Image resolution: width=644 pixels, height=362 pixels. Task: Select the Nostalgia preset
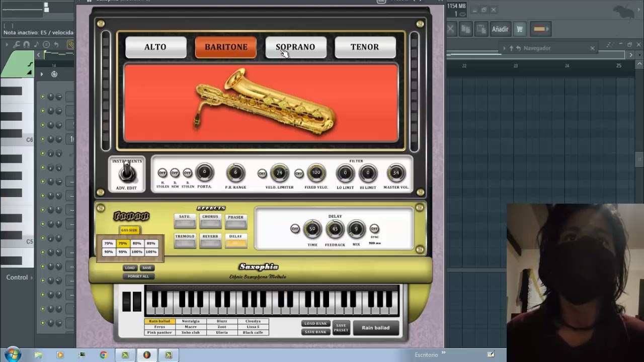(x=191, y=321)
